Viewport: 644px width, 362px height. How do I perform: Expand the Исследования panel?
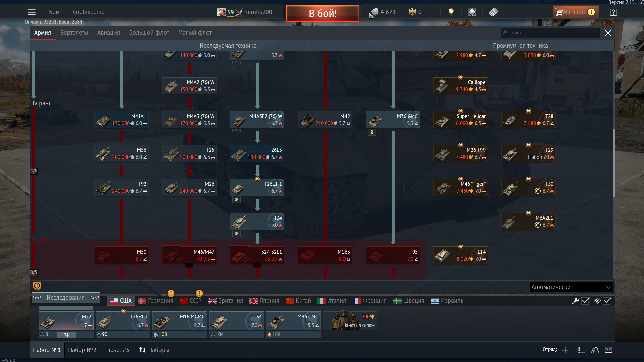pos(65,298)
